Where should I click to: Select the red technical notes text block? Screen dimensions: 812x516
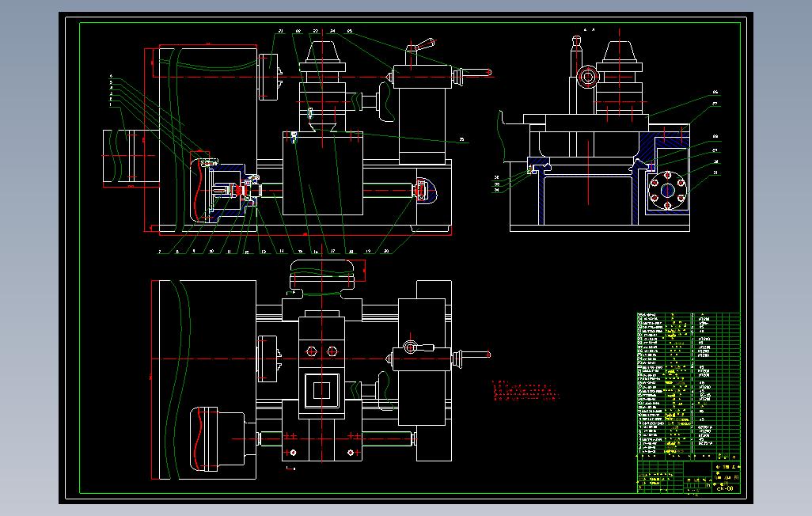tap(526, 391)
